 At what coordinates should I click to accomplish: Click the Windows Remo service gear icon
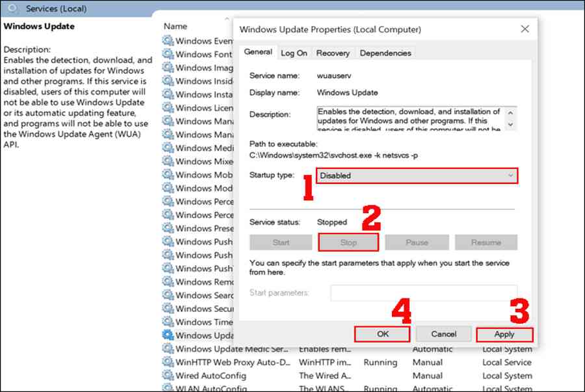[x=168, y=281]
